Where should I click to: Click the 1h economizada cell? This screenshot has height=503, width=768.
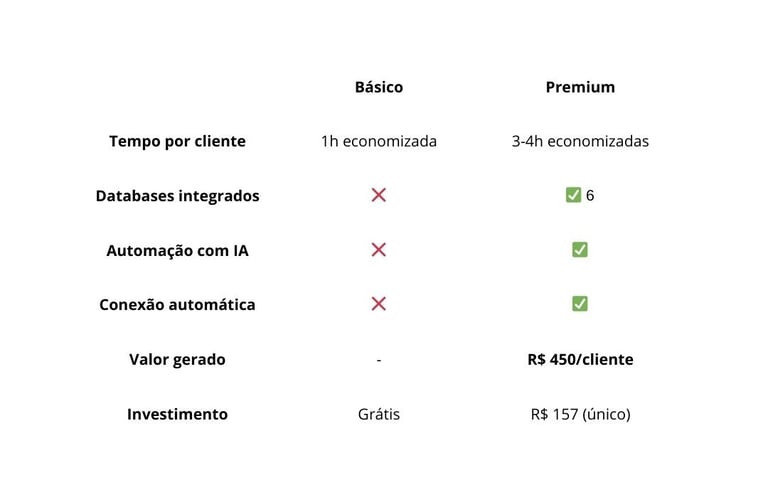click(x=378, y=141)
